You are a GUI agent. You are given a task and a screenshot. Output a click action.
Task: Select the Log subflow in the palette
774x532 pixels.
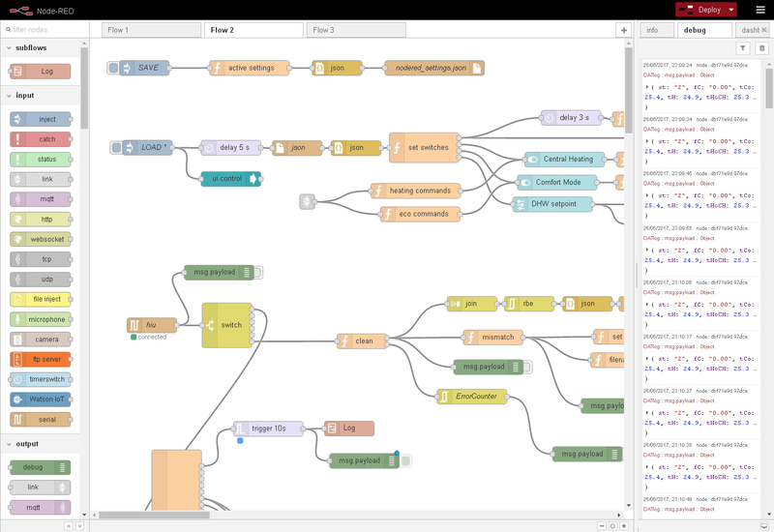point(40,71)
